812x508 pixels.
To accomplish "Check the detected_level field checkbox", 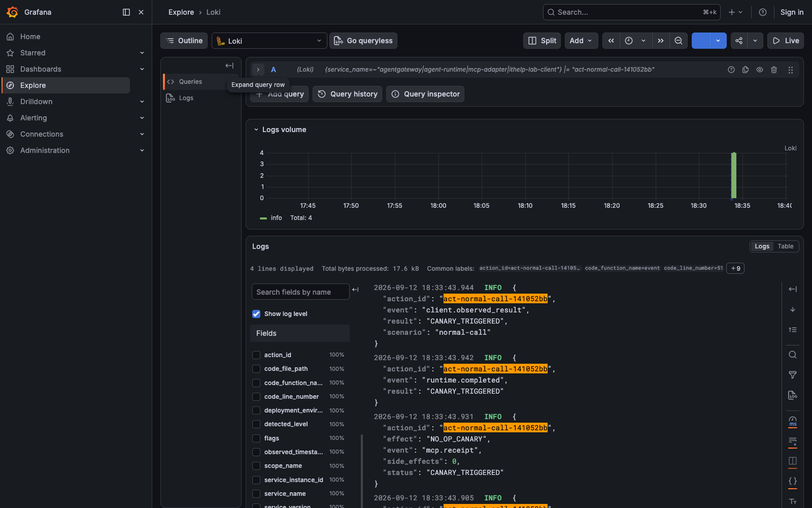I will click(x=256, y=424).
